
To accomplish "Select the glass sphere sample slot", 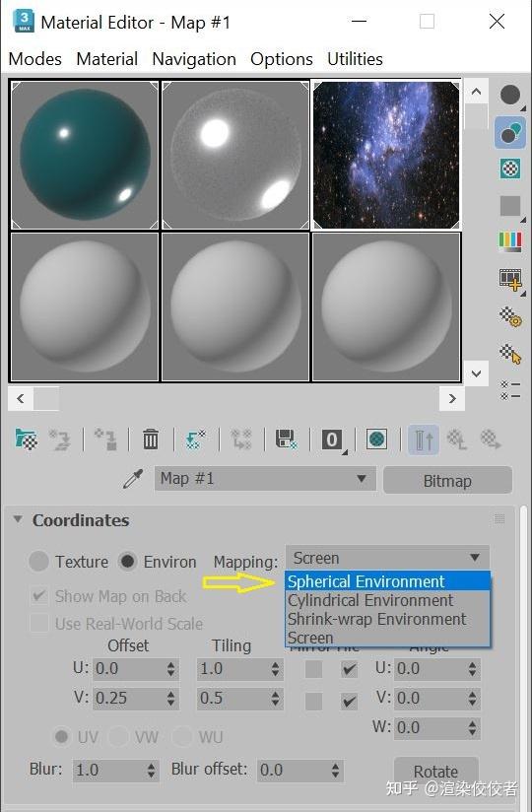I will (x=235, y=155).
